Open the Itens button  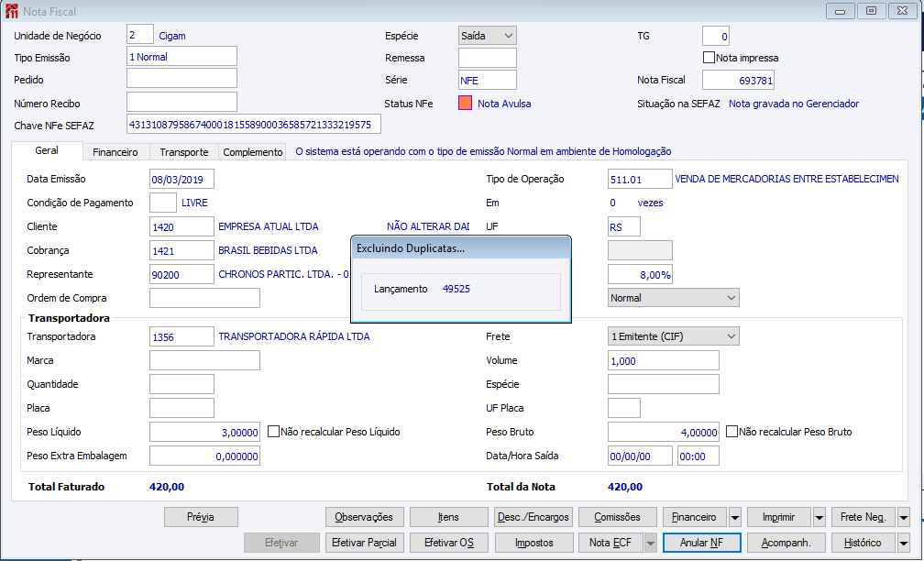(448, 517)
